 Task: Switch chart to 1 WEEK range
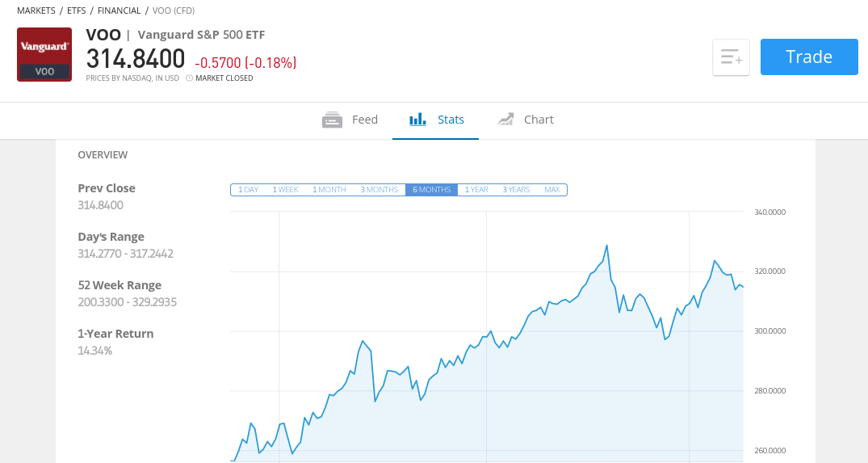285,189
